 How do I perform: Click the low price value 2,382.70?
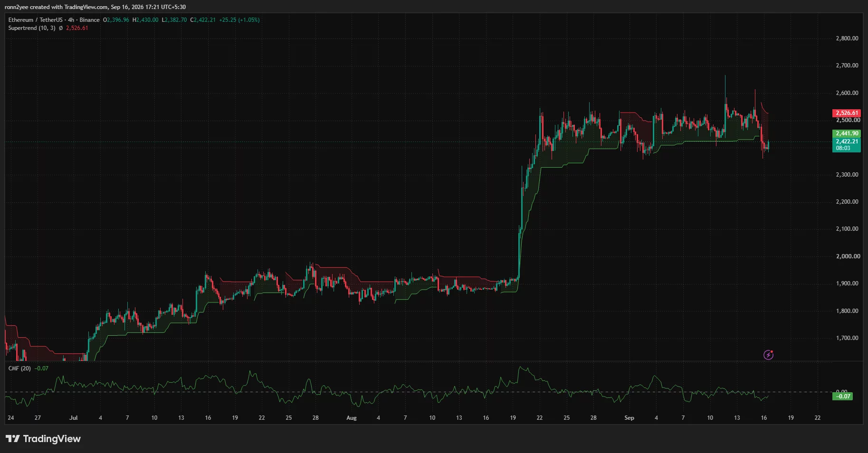176,20
